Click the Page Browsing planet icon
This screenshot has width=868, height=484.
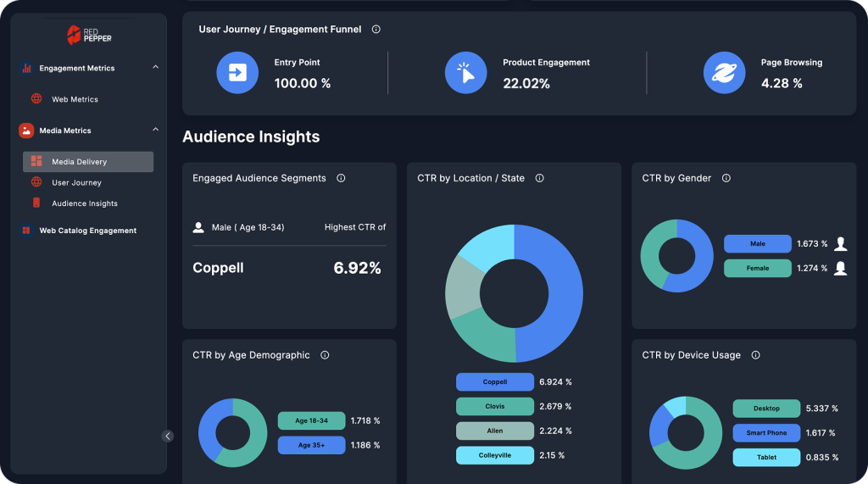pos(724,73)
